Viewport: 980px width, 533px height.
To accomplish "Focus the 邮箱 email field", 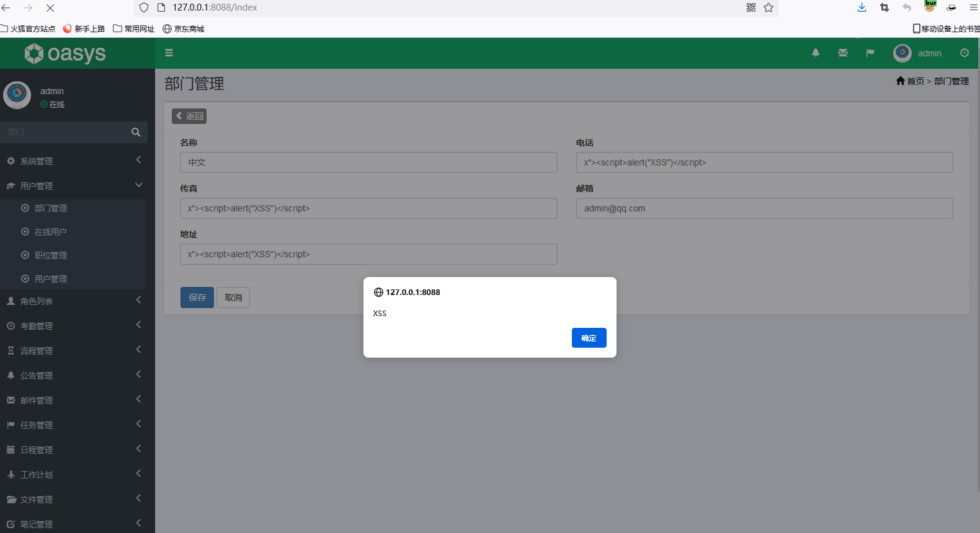I will click(764, 208).
